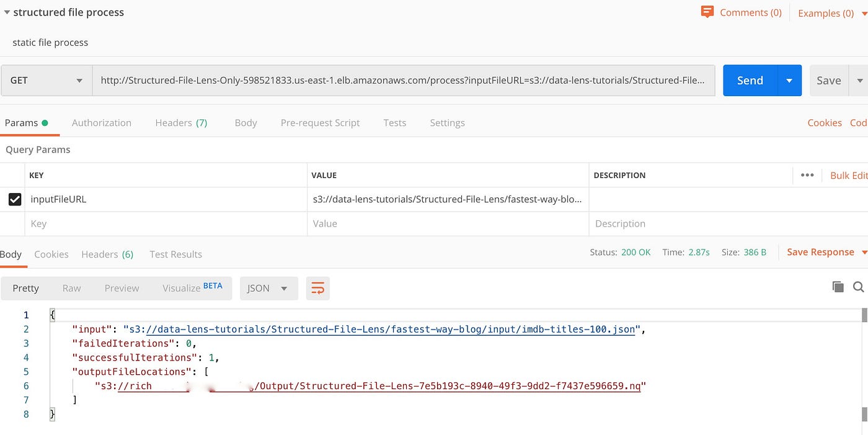The height and width of the screenshot is (435, 868).
Task: Open the Authorization tab
Action: click(102, 123)
